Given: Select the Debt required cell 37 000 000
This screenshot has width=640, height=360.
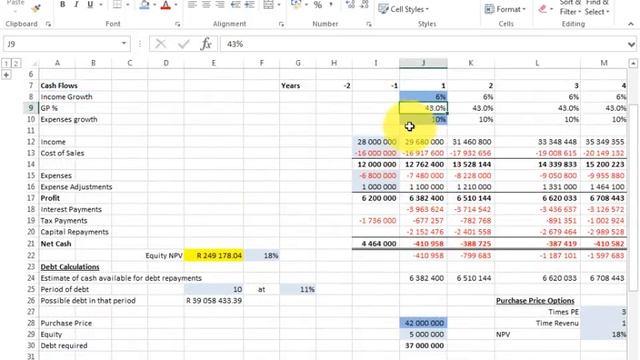Looking at the screenshot, I should 423,346.
